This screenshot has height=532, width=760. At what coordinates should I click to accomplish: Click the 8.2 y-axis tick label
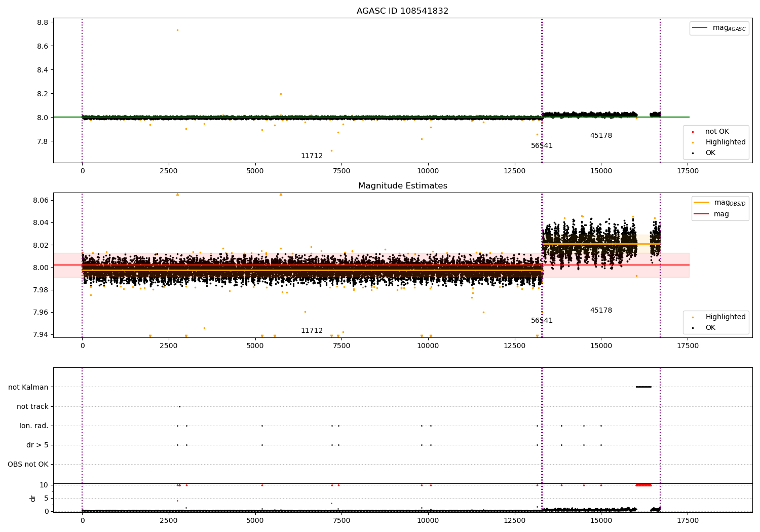43,94
